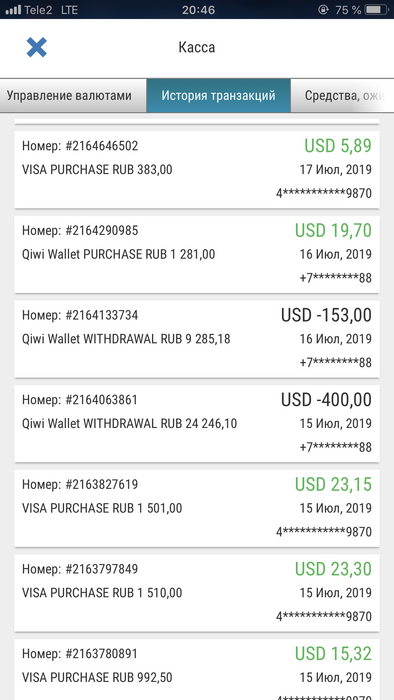Screen dimensions: 394x700
Task: Open transaction #2163780891 entry
Action: [197, 670]
